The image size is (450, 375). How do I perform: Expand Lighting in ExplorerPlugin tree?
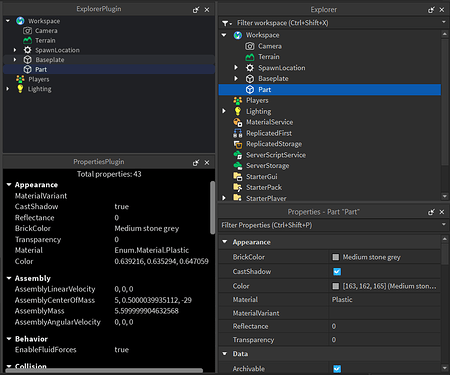pos(8,89)
